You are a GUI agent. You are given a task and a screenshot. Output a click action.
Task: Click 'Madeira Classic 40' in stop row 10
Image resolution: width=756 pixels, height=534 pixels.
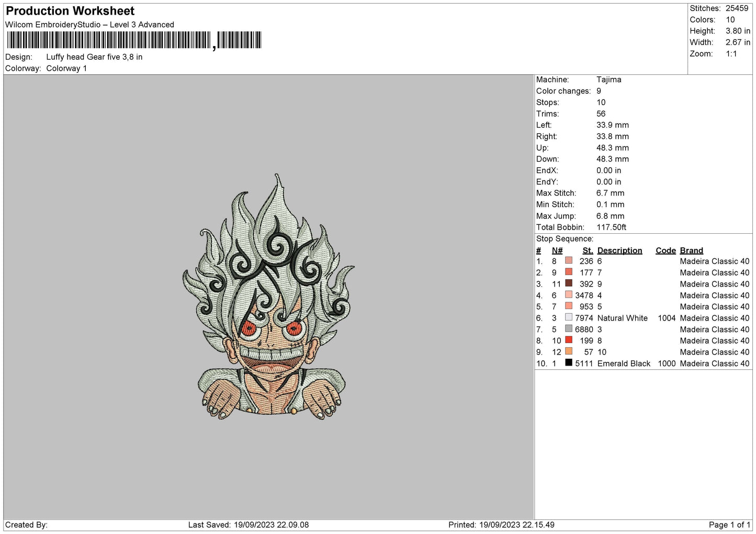(x=715, y=363)
